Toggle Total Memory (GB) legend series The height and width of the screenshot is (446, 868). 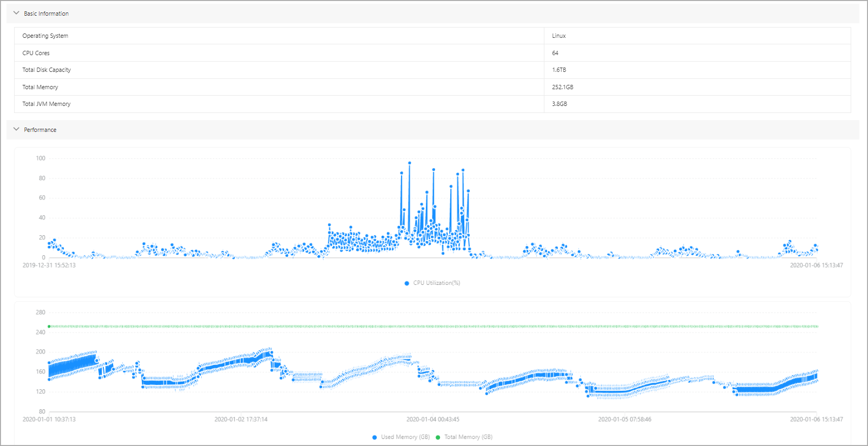click(x=464, y=437)
